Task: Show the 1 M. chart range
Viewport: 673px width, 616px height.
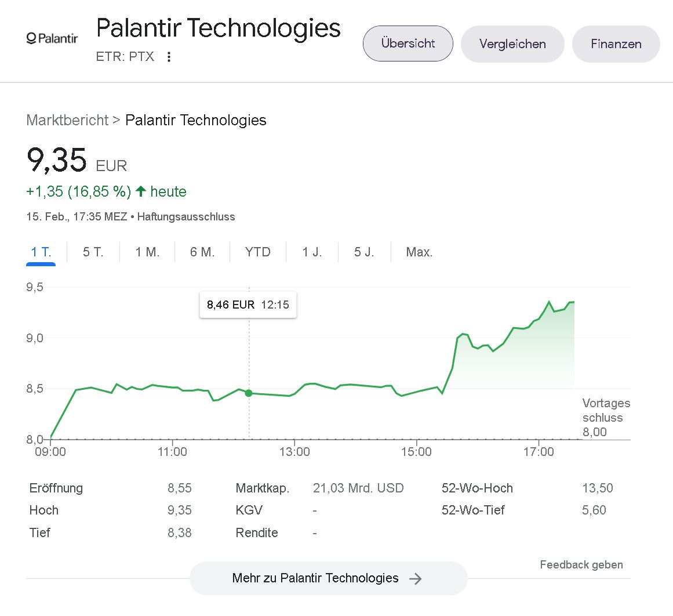Action: click(x=147, y=252)
